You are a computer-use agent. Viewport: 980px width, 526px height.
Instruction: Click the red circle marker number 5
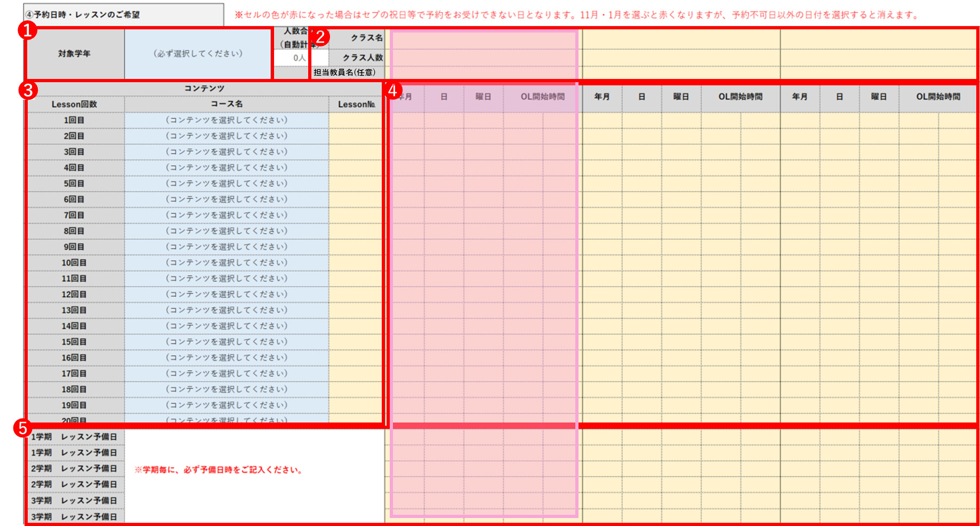[22, 428]
